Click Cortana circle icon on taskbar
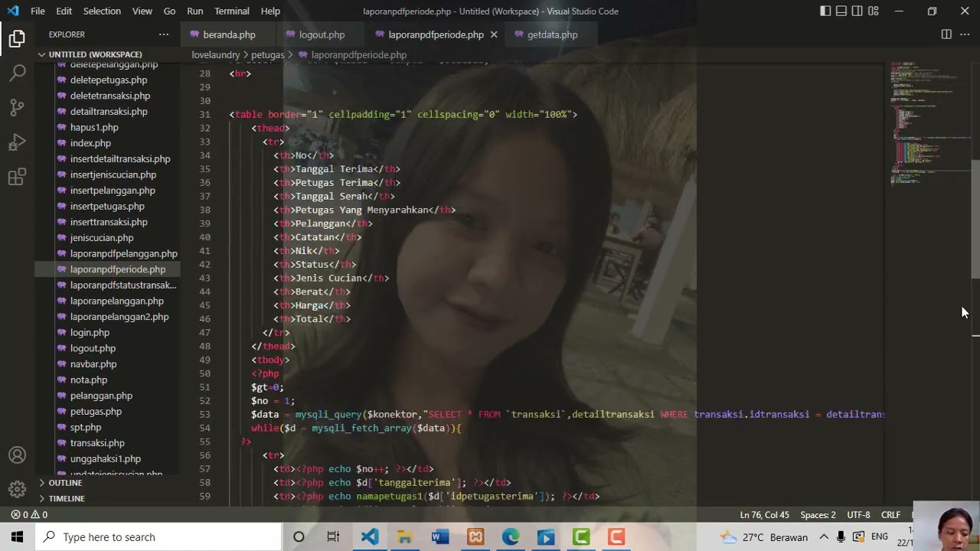Image resolution: width=980 pixels, height=551 pixels. [x=299, y=536]
